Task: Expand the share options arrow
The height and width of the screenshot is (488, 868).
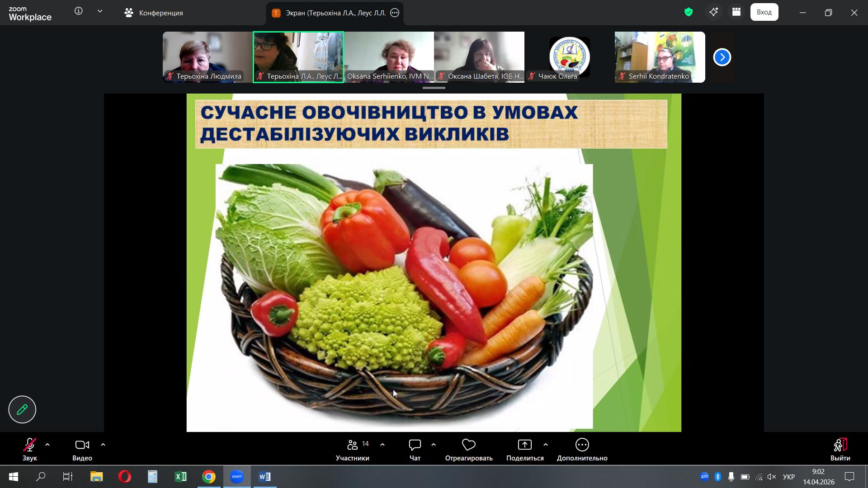Action: (546, 445)
